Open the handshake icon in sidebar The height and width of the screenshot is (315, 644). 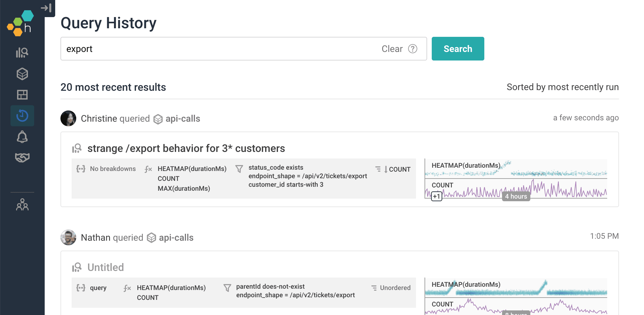click(x=22, y=157)
